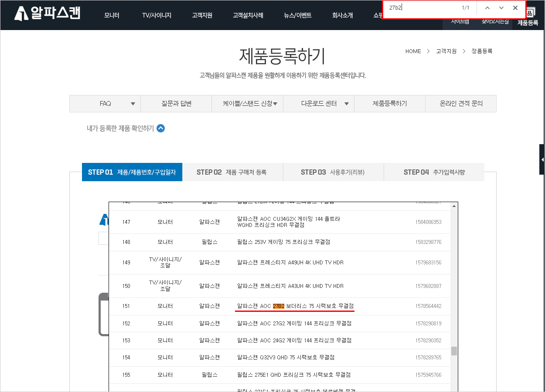545x392 pixels.
Task: Click code 1583298776 in row 148
Action: click(428, 242)
